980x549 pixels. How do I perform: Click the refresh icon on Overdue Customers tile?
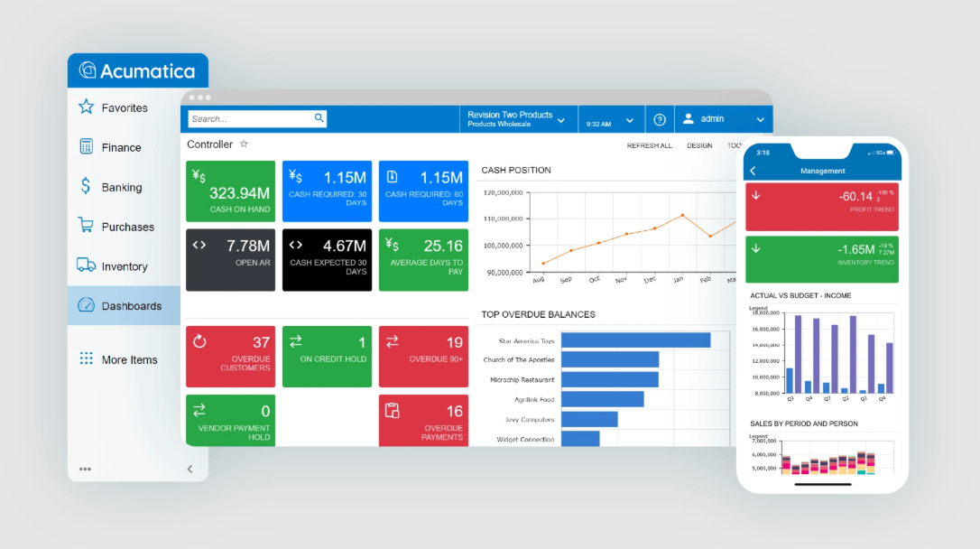pyautogui.click(x=199, y=341)
